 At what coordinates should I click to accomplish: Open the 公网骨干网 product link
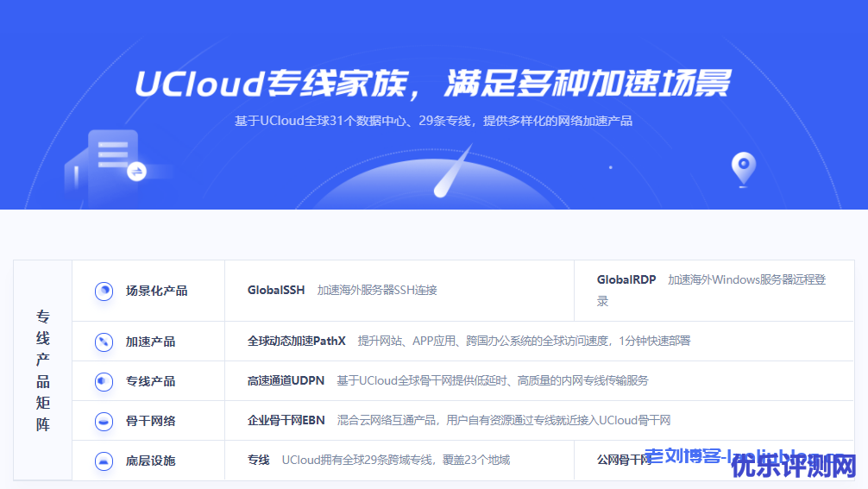624,461
